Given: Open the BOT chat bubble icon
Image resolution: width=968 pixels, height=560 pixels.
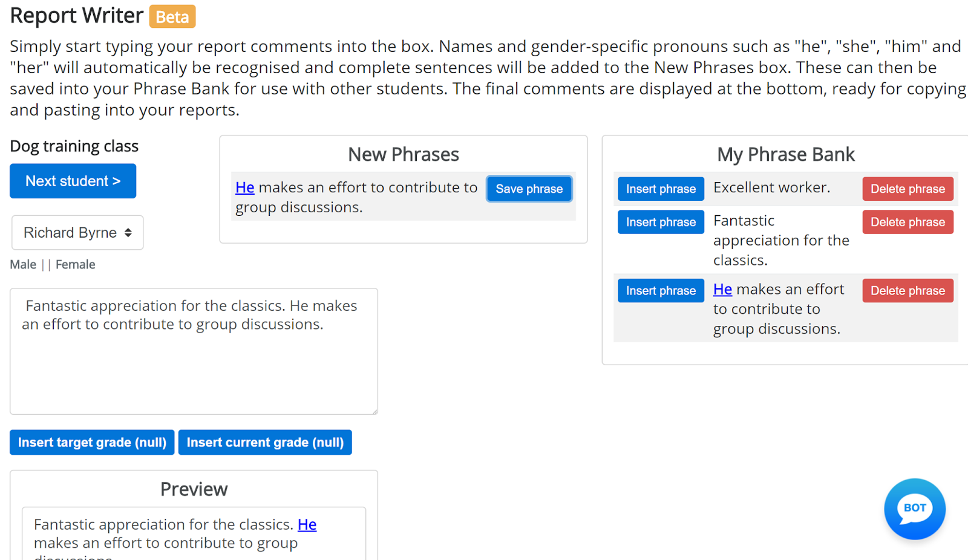Looking at the screenshot, I should [914, 509].
